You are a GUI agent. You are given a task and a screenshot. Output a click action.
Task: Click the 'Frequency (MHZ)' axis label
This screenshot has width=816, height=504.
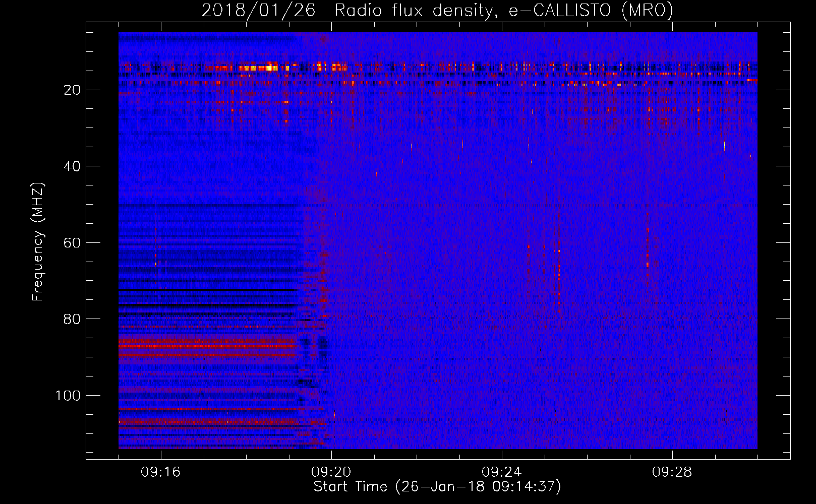click(38, 241)
